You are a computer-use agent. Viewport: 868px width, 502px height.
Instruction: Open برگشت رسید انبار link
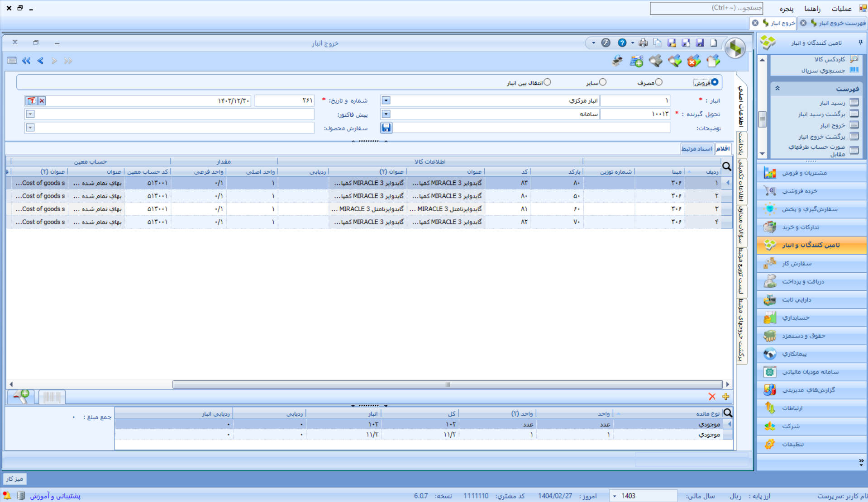pyautogui.click(x=821, y=114)
